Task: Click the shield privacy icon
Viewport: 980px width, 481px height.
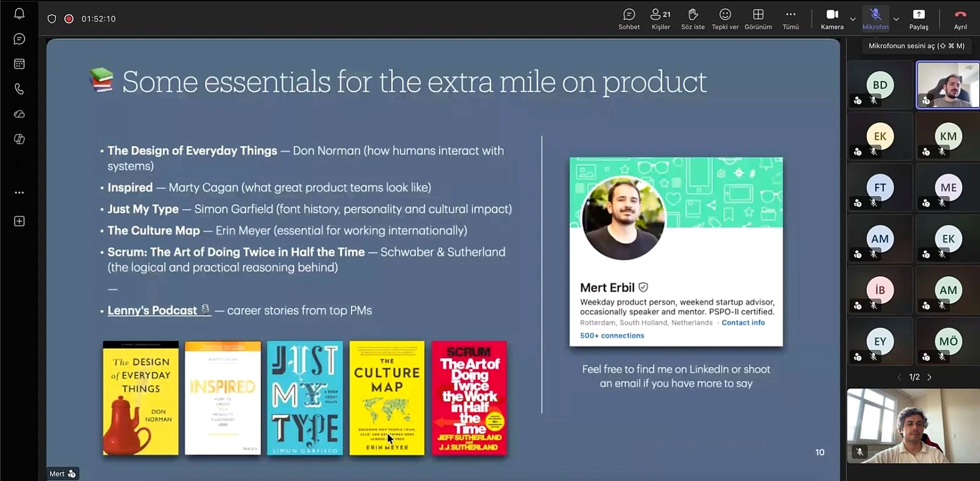Action: [52, 19]
